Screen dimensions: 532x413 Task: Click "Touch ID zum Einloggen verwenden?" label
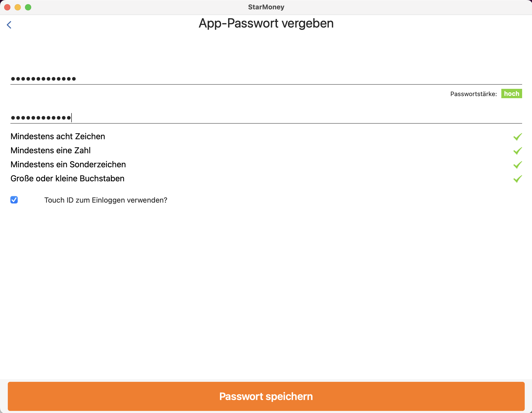(x=106, y=200)
